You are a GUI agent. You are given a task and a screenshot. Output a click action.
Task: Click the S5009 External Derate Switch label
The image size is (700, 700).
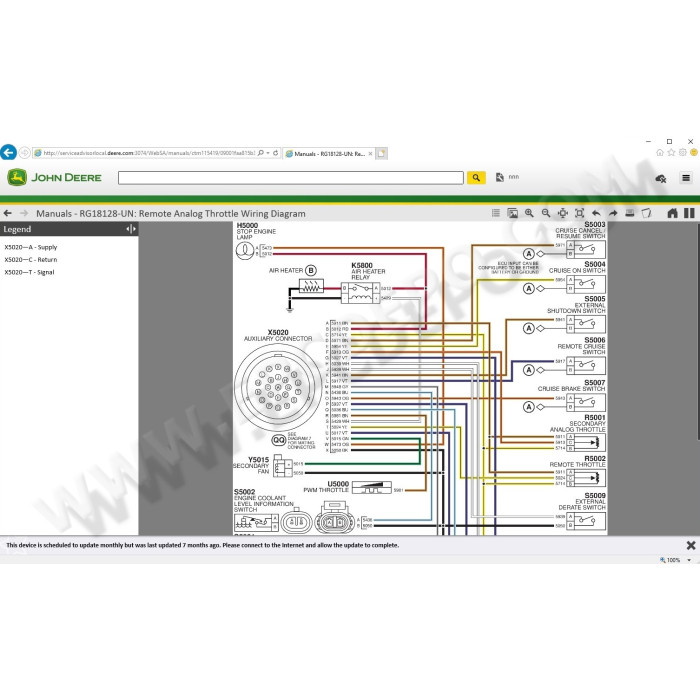582,501
